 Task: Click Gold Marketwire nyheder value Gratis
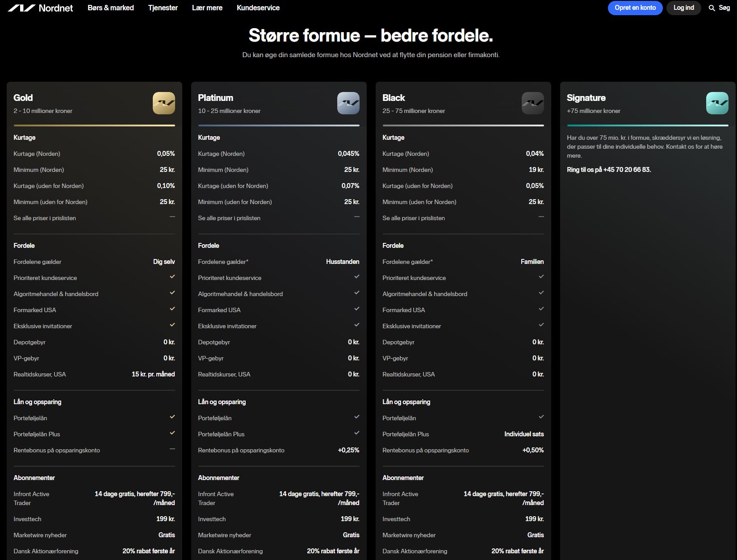pos(167,535)
